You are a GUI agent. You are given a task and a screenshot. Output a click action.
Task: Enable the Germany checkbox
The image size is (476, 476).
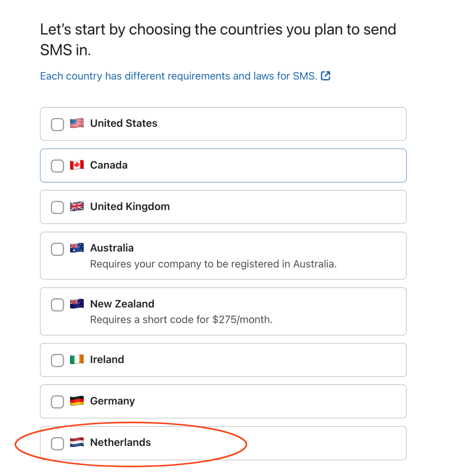pyautogui.click(x=58, y=402)
